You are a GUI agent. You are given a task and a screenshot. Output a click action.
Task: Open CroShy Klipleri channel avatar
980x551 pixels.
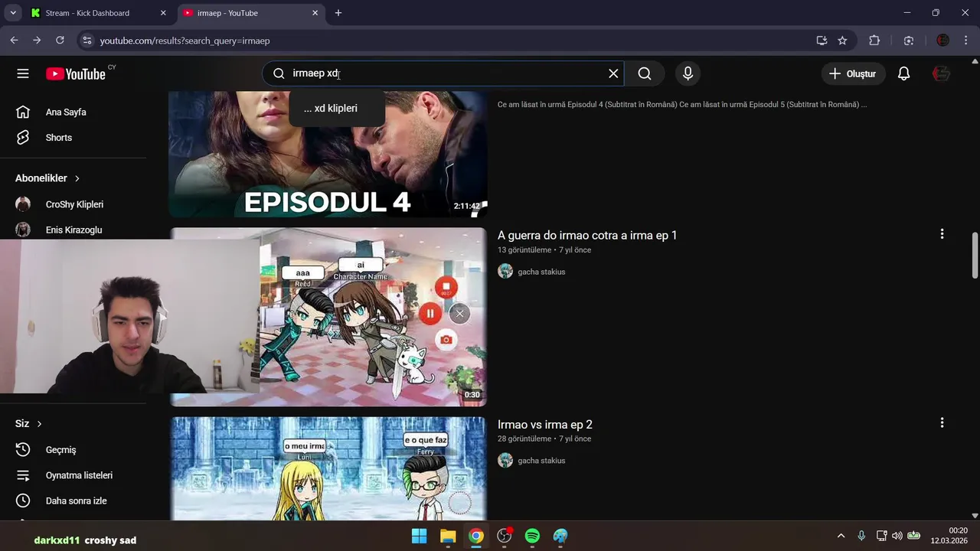coord(23,204)
